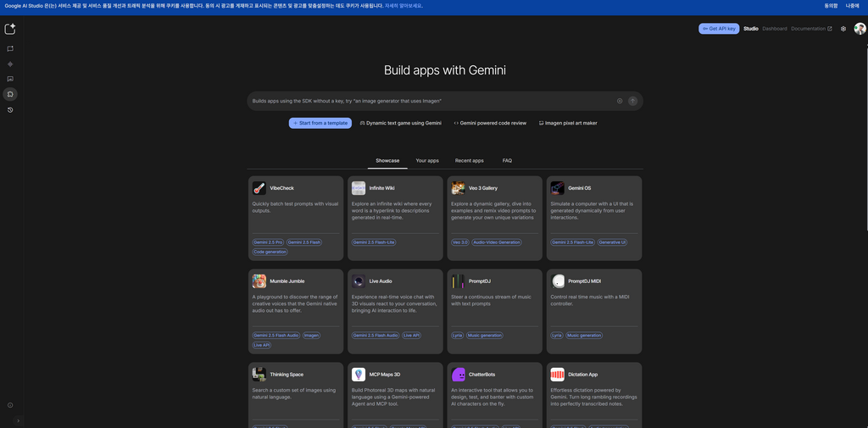
Task: Click the ChatterBots purple app icon
Action: pyautogui.click(x=458, y=375)
